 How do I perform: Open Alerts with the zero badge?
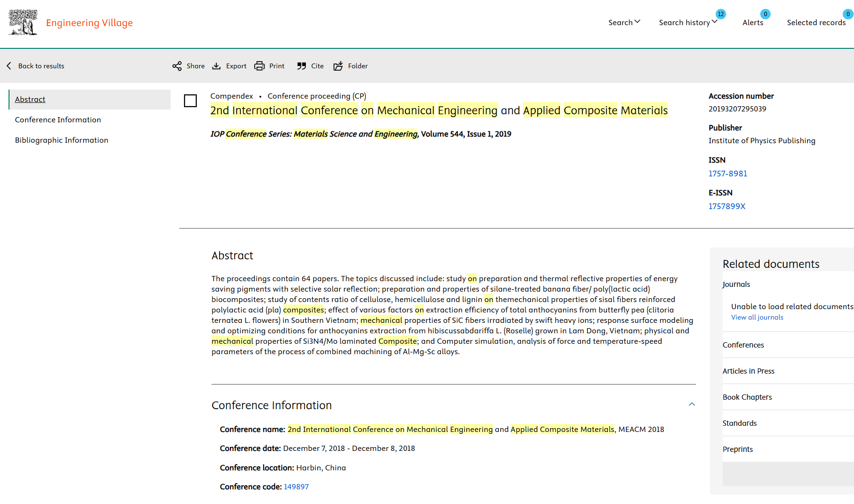click(x=753, y=22)
